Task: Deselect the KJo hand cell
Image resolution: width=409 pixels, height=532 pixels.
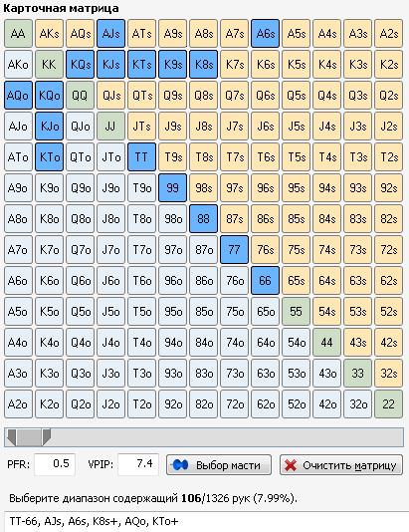Action: pyautogui.click(x=49, y=126)
